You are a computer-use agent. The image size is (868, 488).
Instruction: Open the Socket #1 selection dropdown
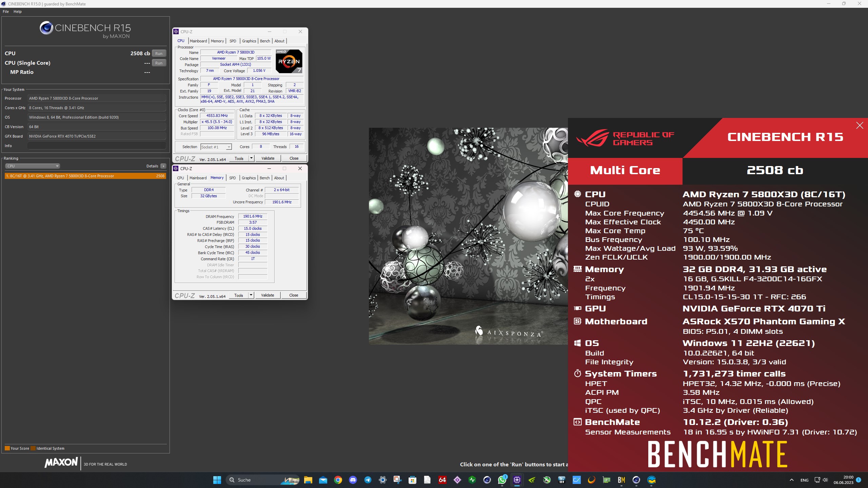coord(216,147)
